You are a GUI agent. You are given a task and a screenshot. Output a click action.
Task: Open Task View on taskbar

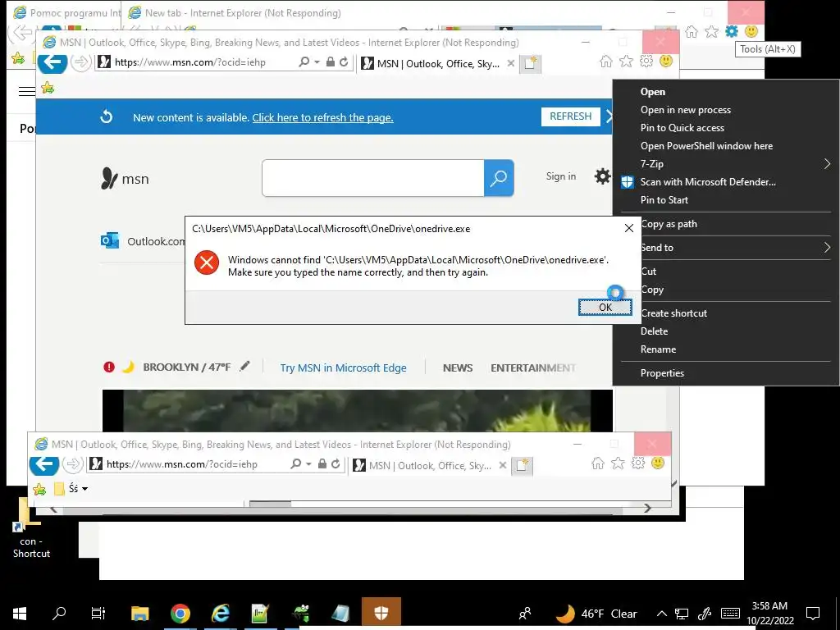click(x=98, y=614)
